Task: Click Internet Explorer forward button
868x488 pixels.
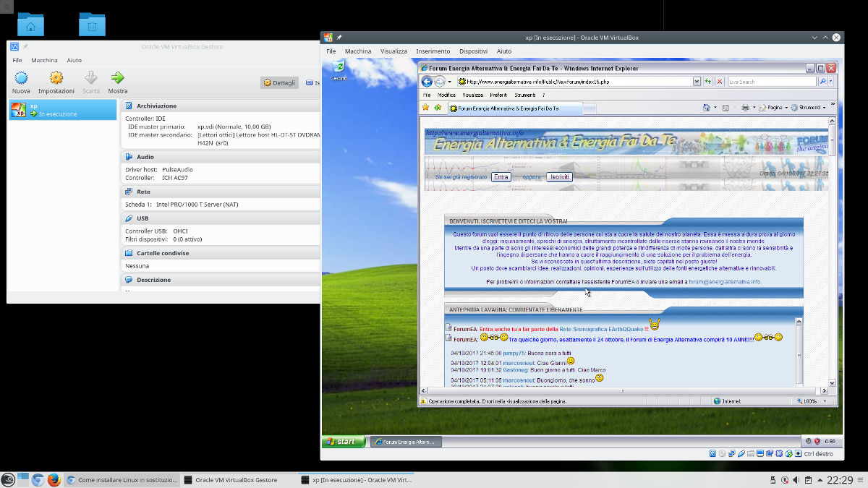Action: point(439,82)
